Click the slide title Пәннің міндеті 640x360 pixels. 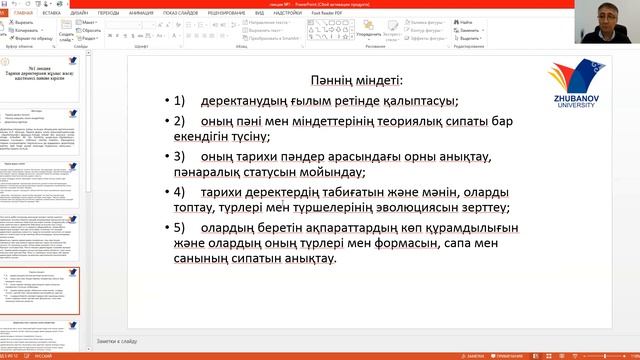click(x=357, y=80)
